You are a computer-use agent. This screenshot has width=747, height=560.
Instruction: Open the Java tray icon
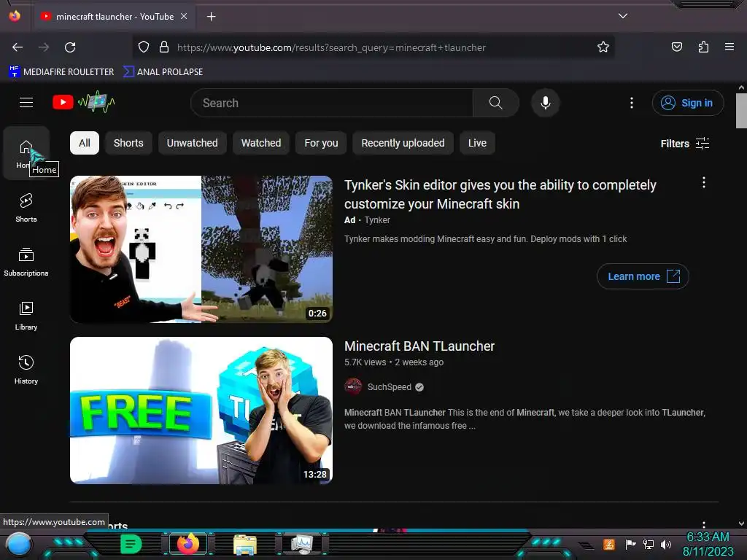(609, 544)
